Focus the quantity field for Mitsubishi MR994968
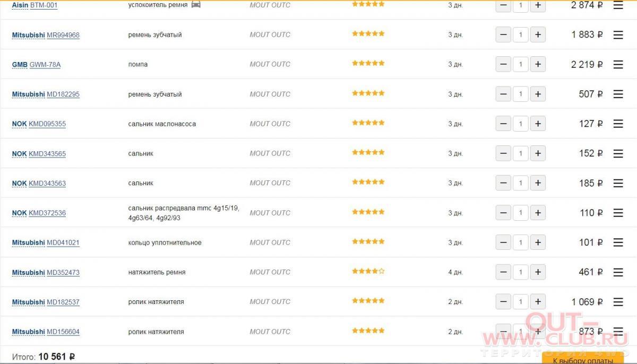637x364 pixels. click(521, 34)
